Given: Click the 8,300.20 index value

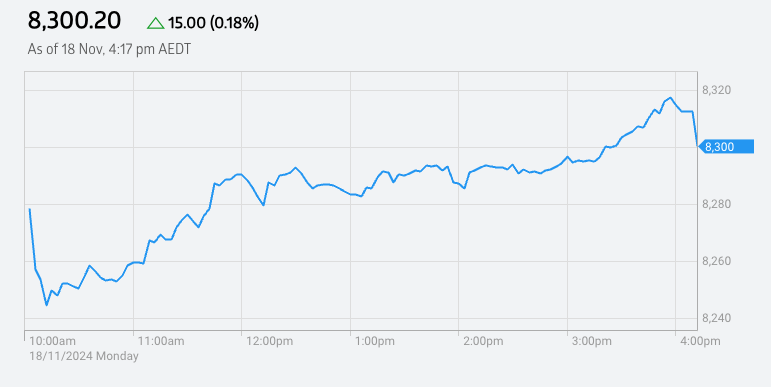Looking at the screenshot, I should (74, 21).
